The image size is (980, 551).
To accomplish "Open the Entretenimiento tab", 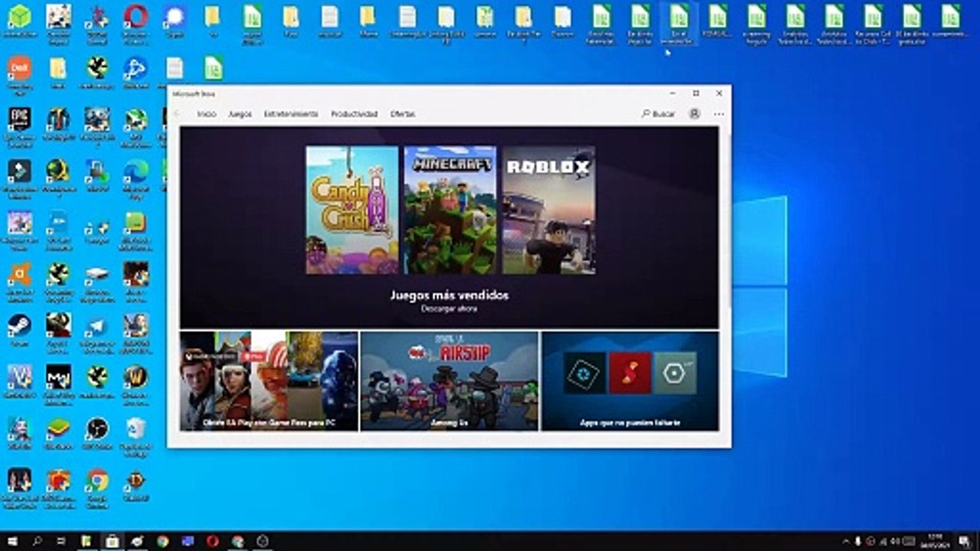I will [291, 114].
